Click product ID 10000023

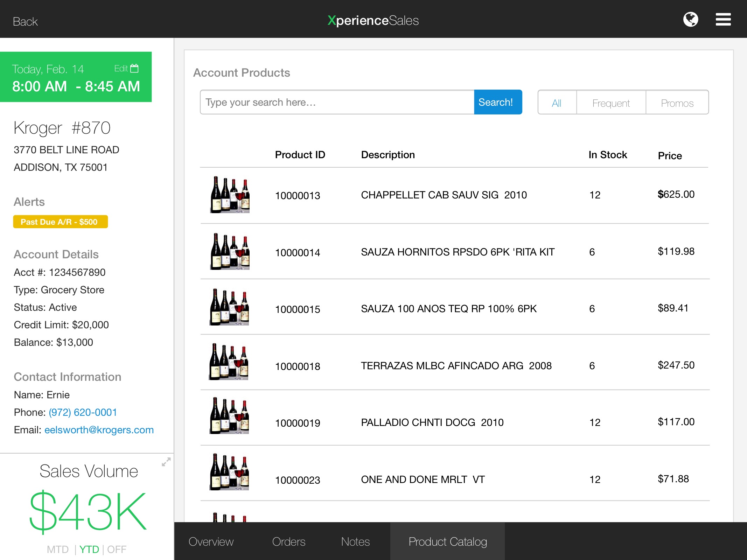coord(298,480)
